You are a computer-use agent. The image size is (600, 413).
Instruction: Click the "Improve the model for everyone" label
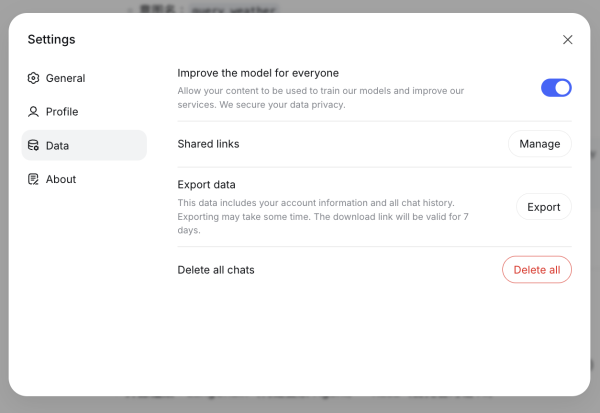tap(258, 73)
